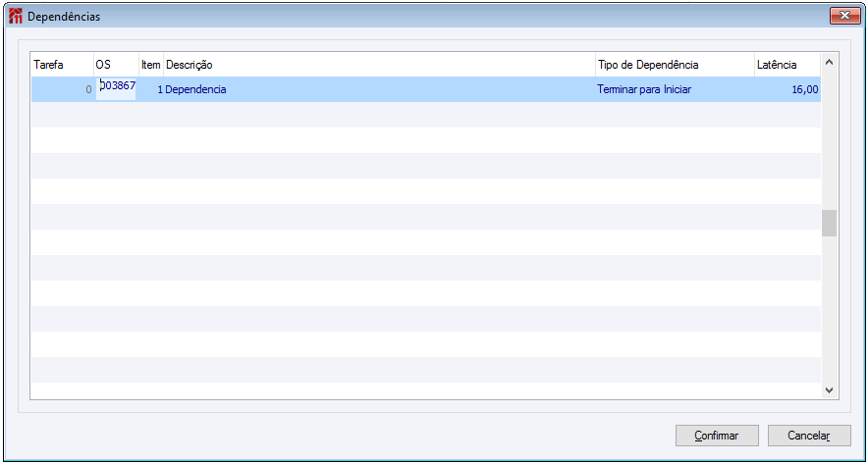The width and height of the screenshot is (868, 464).
Task: Click the Tarefa cell showing 0
Action: [x=63, y=89]
